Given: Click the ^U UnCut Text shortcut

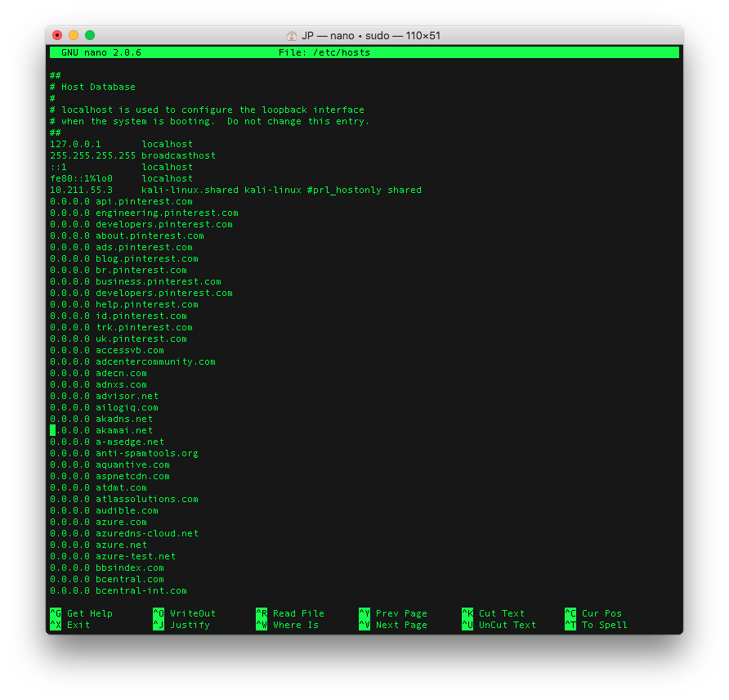Looking at the screenshot, I should 499,625.
